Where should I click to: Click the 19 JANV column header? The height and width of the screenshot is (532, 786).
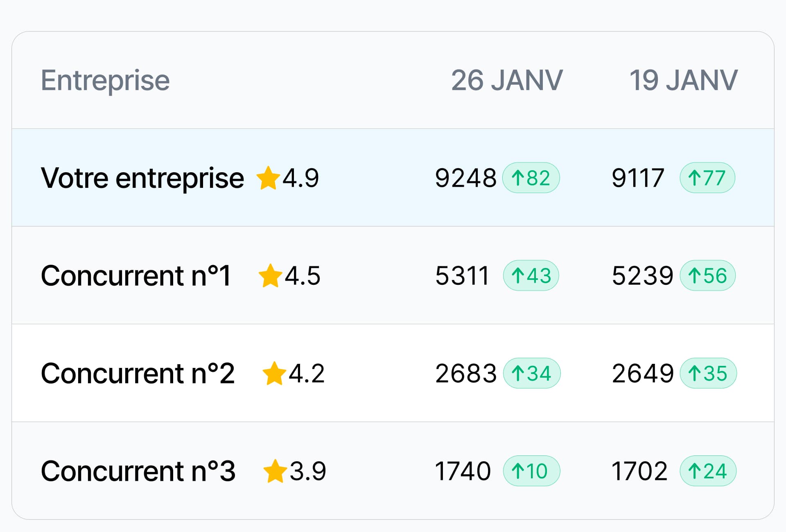(x=683, y=80)
